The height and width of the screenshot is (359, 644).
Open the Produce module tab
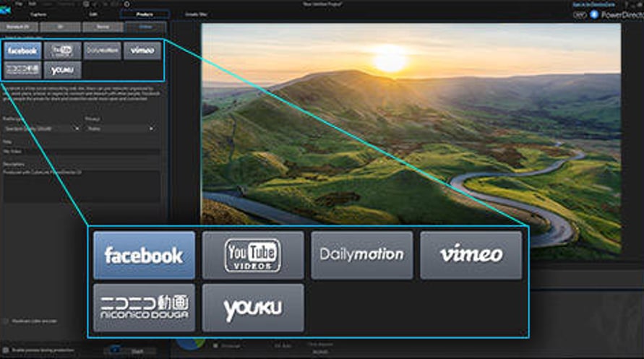pos(145,14)
